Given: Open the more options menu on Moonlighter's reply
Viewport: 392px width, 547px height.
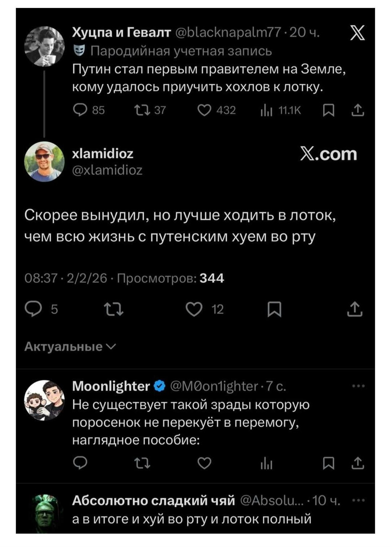Looking at the screenshot, I should coord(358,386).
